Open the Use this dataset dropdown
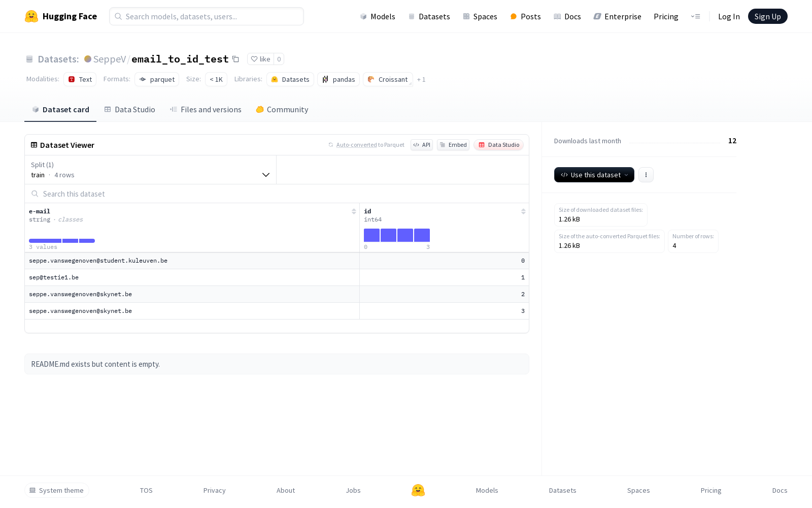Image resolution: width=812 pixels, height=508 pixels. (594, 175)
